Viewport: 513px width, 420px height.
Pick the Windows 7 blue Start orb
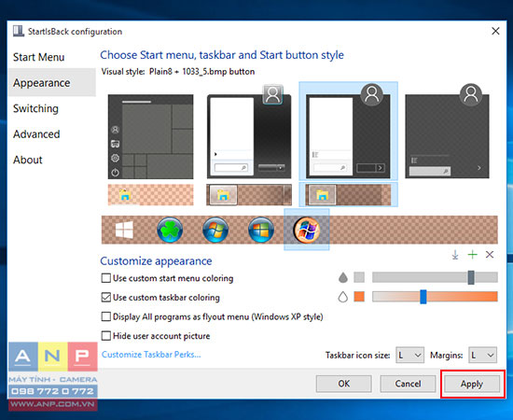215,230
